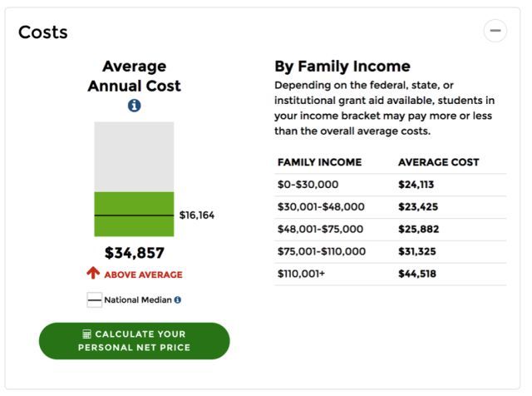Collapse the Costs section
Image resolution: width=532 pixels, height=396 pixels.
point(495,31)
